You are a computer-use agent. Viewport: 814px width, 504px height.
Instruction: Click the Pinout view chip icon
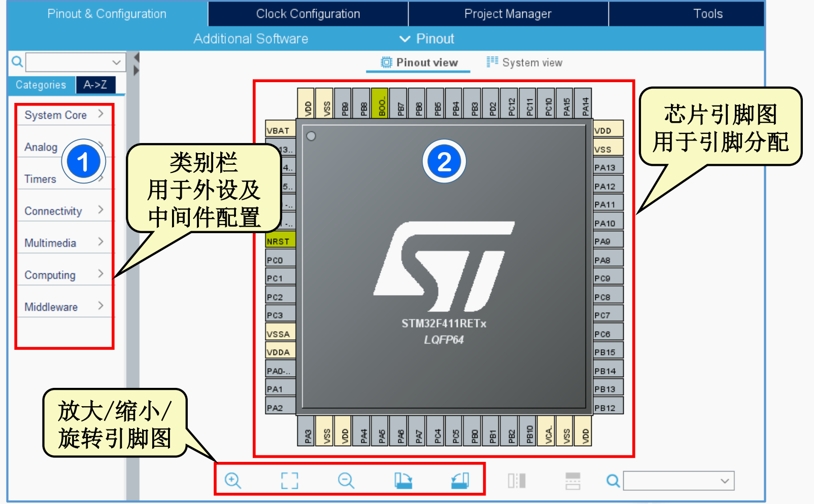[387, 62]
